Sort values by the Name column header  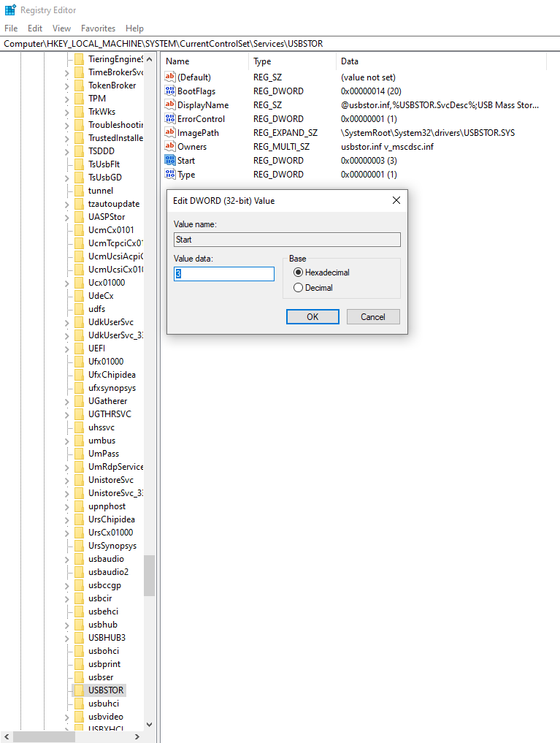pyautogui.click(x=204, y=61)
